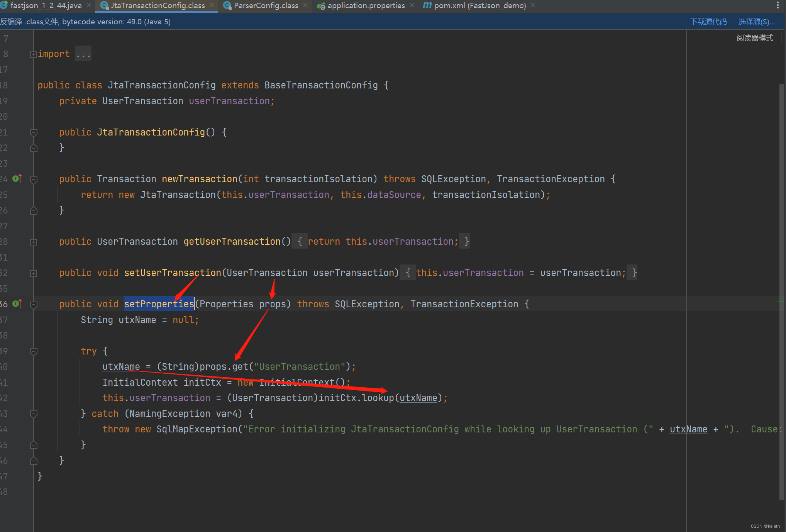Click the class file icon on JtaTransactionConfig.class tab
Image resolution: width=786 pixels, height=532 pixels.
point(104,5)
